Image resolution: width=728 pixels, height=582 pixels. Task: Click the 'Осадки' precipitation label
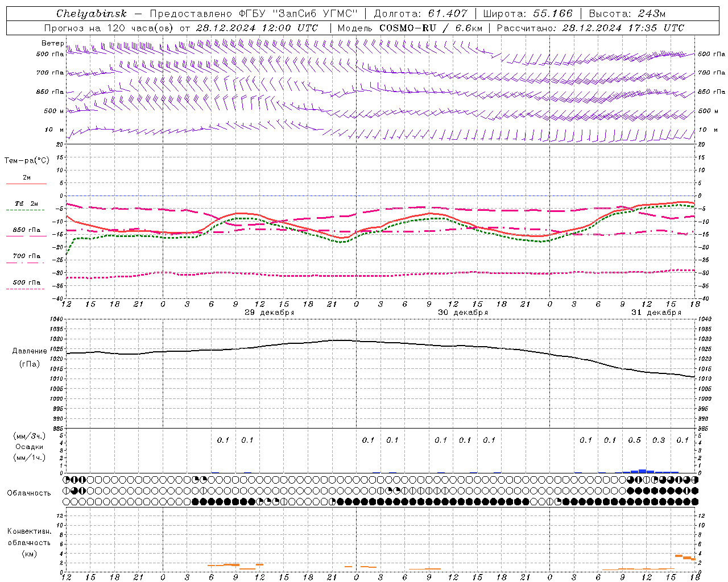pyautogui.click(x=29, y=447)
